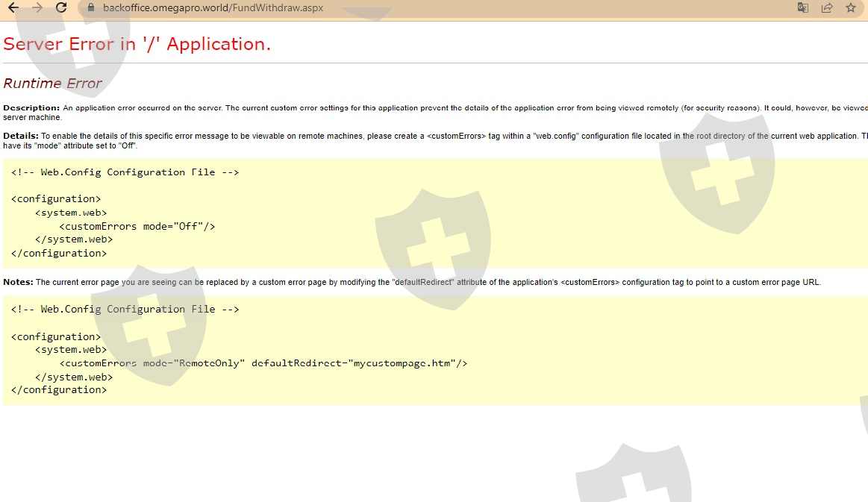
Task: Reload the FundWithdraw.aspx page
Action: 62,8
